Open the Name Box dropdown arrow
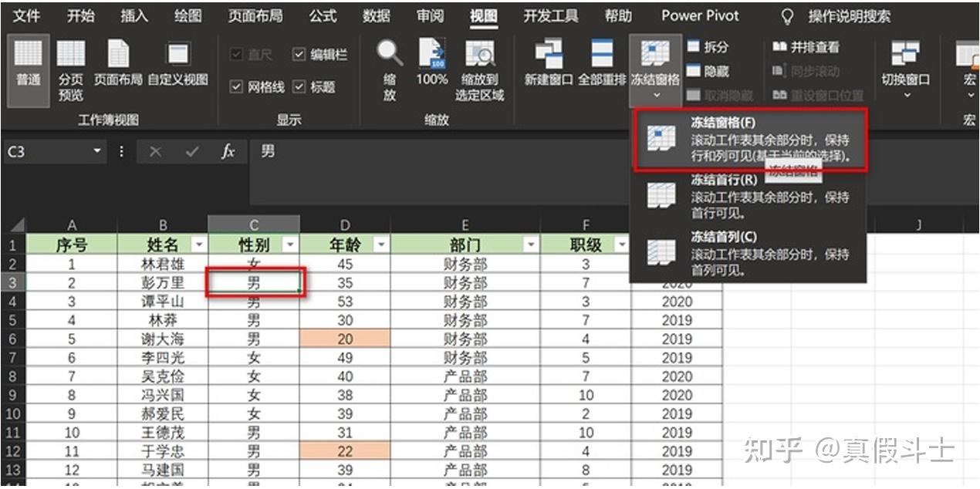 (x=97, y=152)
